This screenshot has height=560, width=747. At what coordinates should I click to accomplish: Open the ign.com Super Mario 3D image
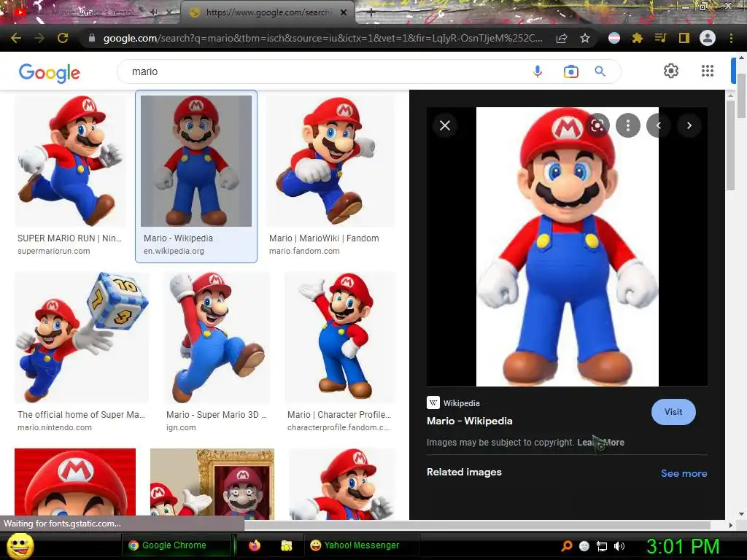(x=217, y=338)
